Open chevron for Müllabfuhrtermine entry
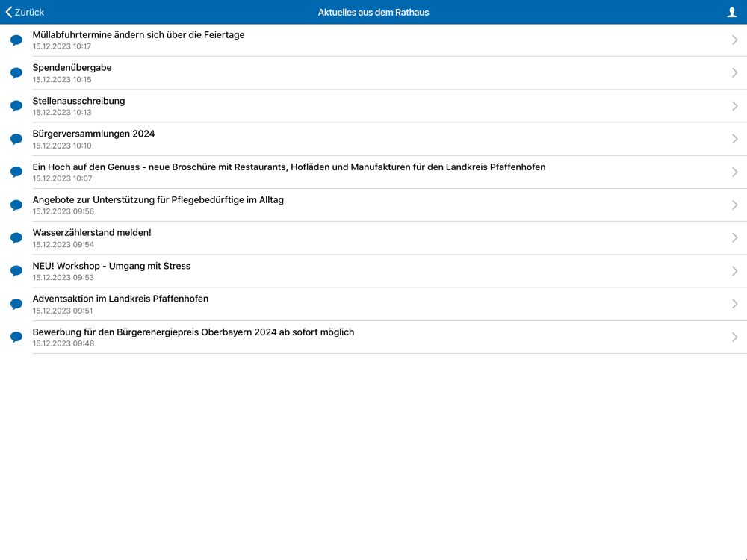Viewport: 747px width, 560px height. 734,40
